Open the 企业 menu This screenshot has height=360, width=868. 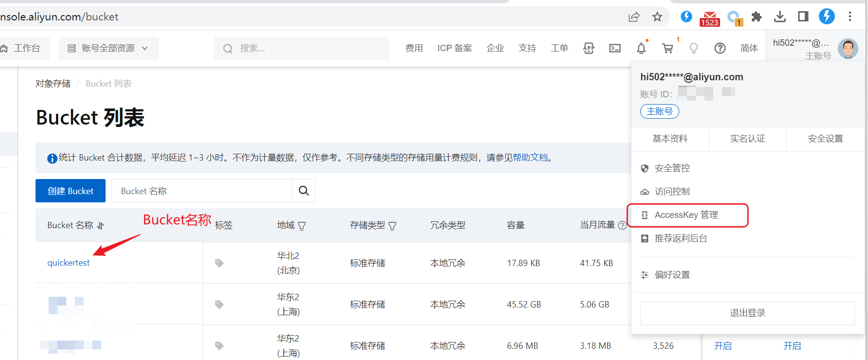(495, 48)
